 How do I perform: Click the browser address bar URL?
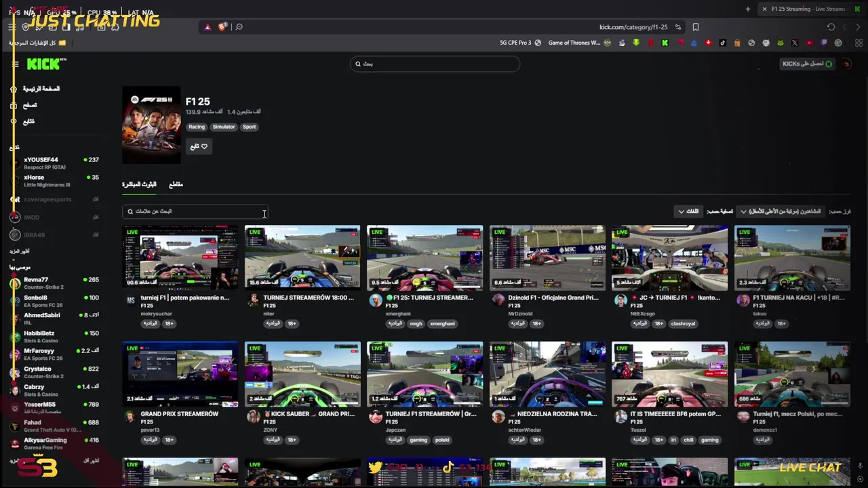click(633, 27)
